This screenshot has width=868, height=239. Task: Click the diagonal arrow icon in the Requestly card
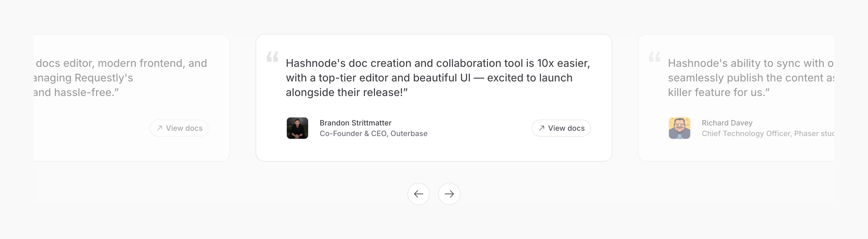(x=159, y=128)
